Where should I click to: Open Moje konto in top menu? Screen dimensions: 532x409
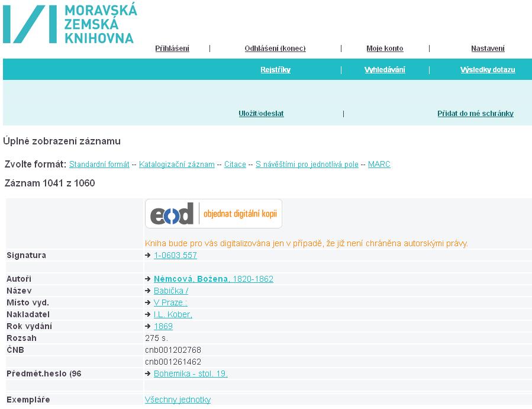(385, 49)
